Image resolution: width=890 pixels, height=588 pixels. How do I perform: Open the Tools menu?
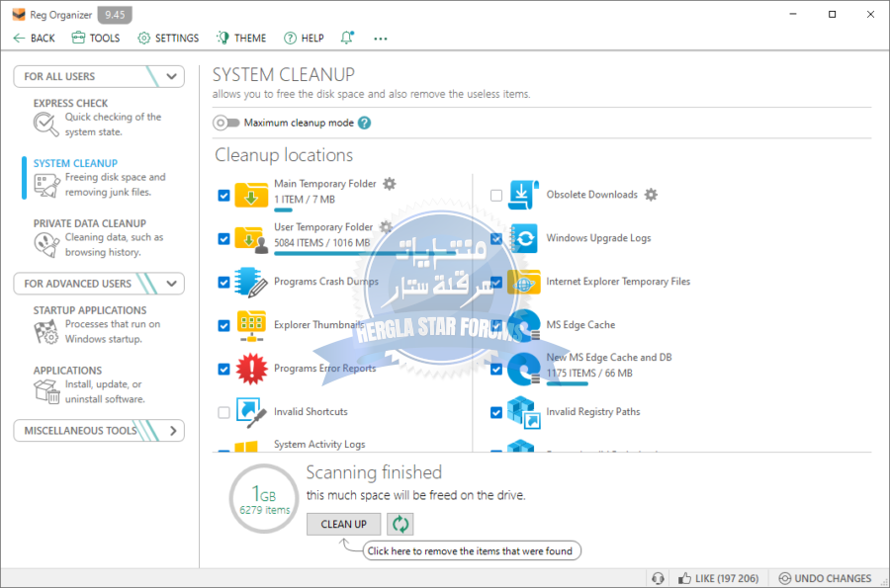tap(95, 39)
